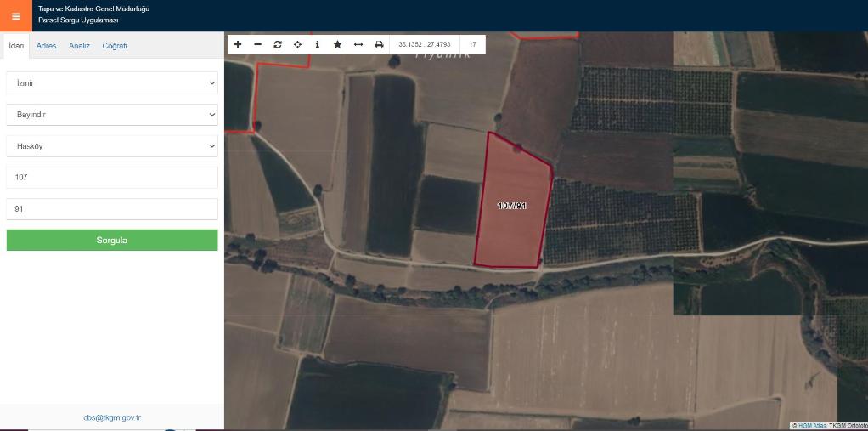Click the parcel number field containing 91
This screenshot has width=868, height=431.
pyautogui.click(x=111, y=208)
